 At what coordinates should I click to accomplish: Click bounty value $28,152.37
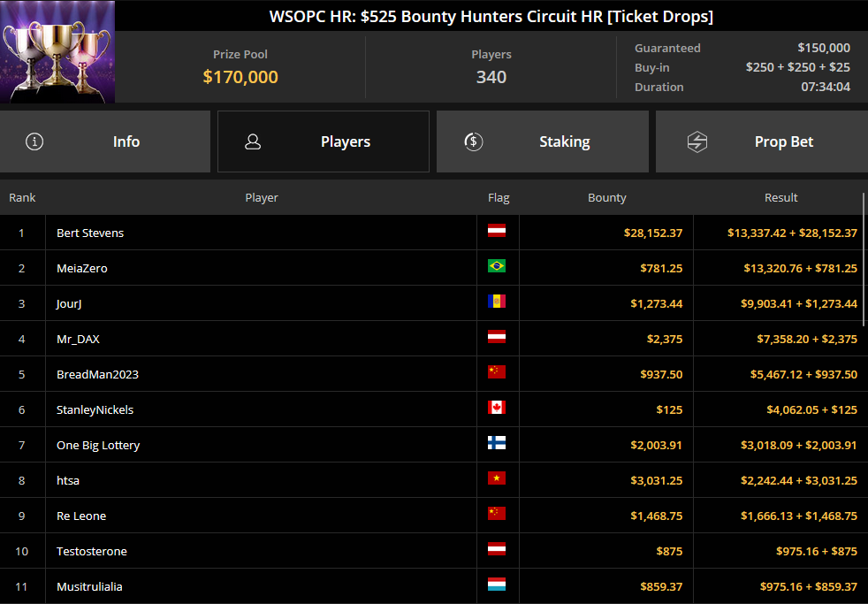pyautogui.click(x=653, y=233)
